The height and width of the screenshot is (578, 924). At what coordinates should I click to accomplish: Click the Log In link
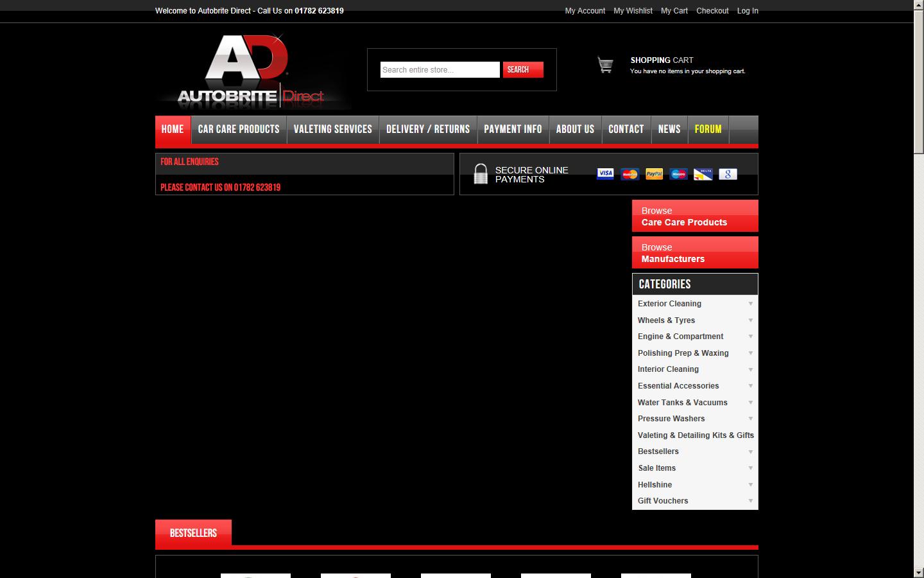(747, 10)
